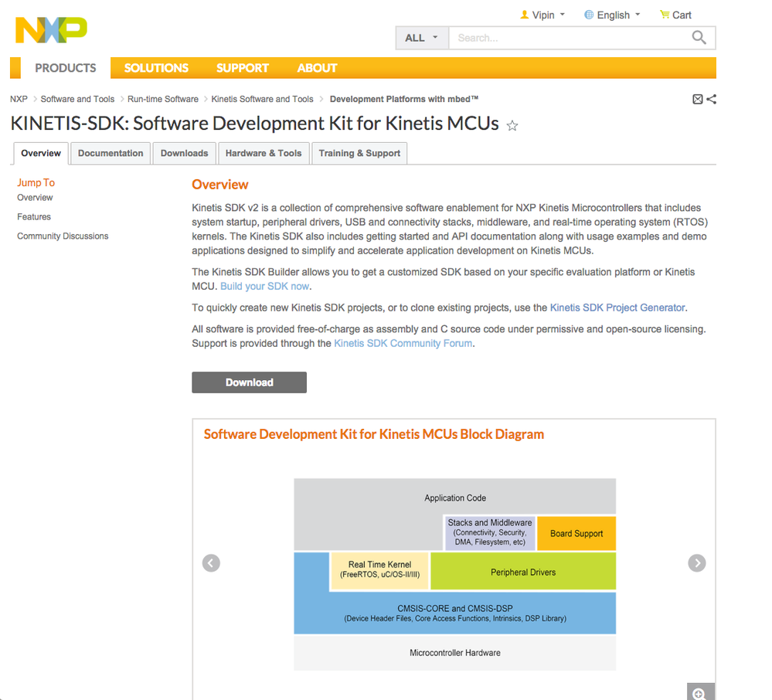Screen dimensions: 772x700
Task: Click the NXP logo
Action: pyautogui.click(x=51, y=30)
